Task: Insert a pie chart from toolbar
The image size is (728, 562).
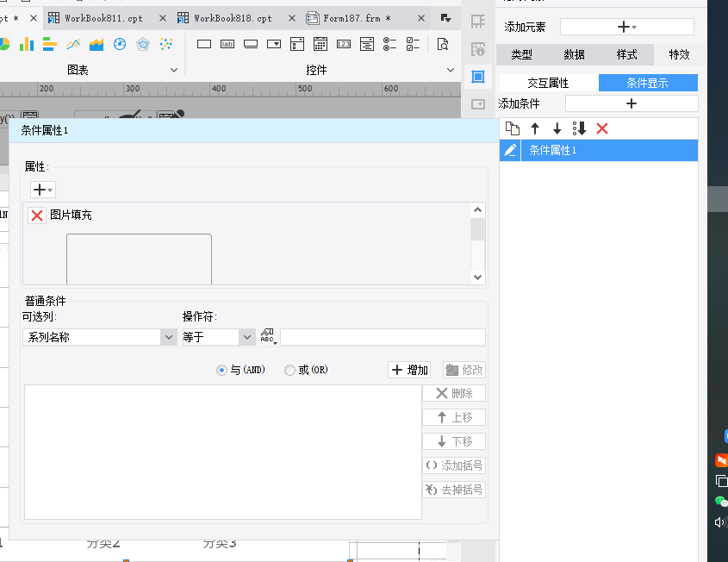Action: click(4, 44)
